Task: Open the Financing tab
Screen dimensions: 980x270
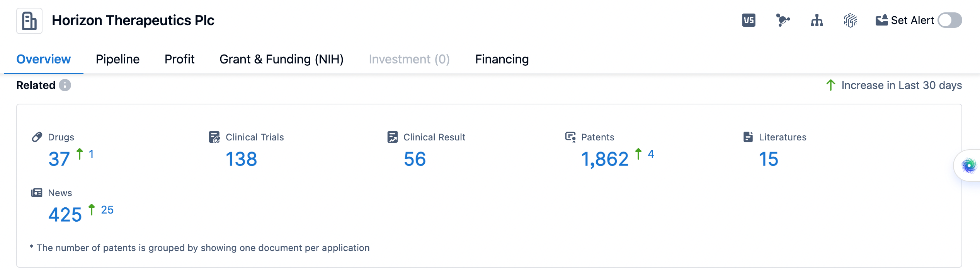Action: pyautogui.click(x=502, y=59)
